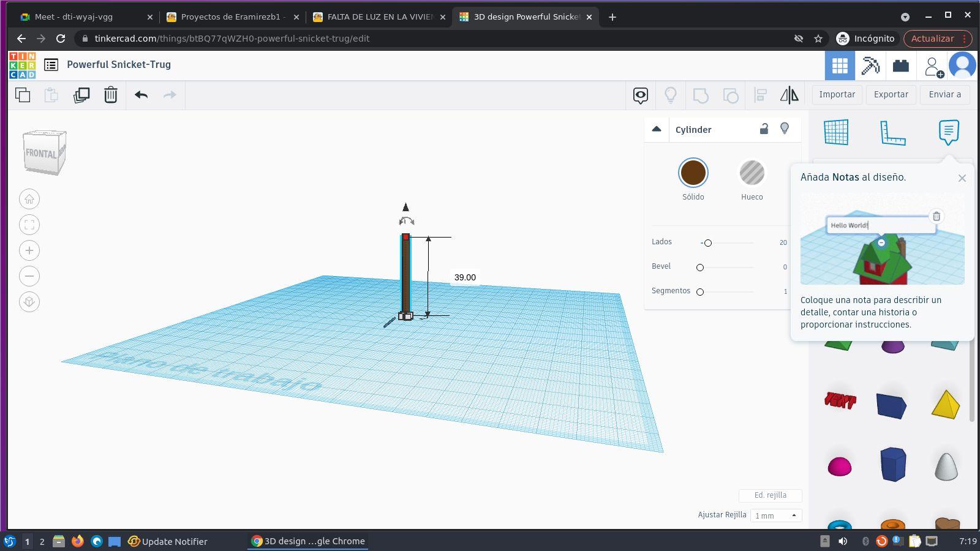Viewport: 980px width, 551px height.
Task: Close the Notas tooltip popup
Action: click(962, 178)
